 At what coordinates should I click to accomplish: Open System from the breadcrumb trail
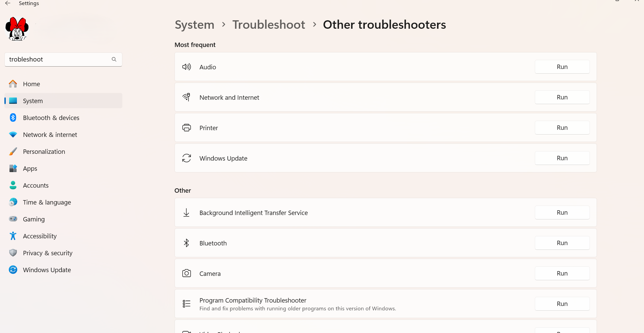[x=194, y=24]
